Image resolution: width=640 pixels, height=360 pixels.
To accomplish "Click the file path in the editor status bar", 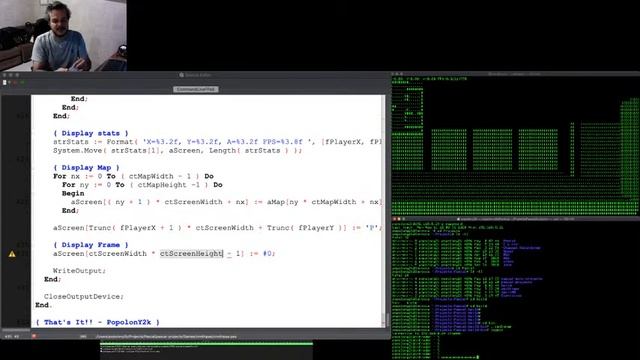I will click(x=166, y=337).
